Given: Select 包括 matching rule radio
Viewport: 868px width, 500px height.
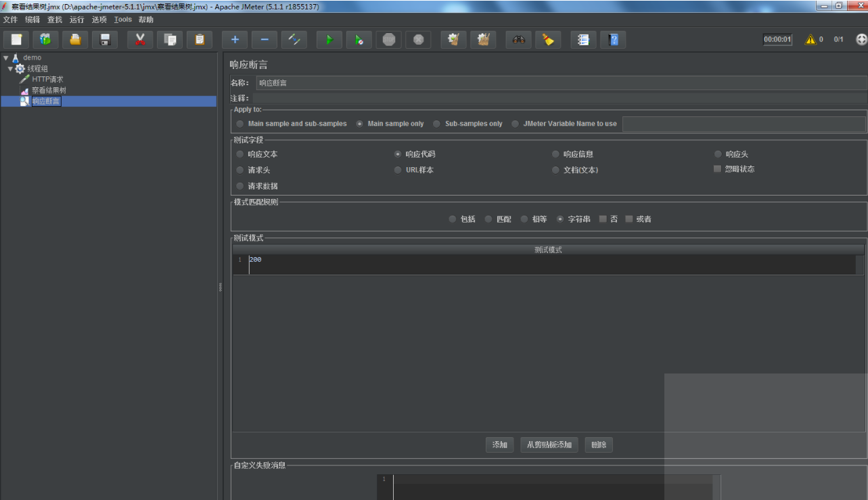Looking at the screenshot, I should 453,219.
